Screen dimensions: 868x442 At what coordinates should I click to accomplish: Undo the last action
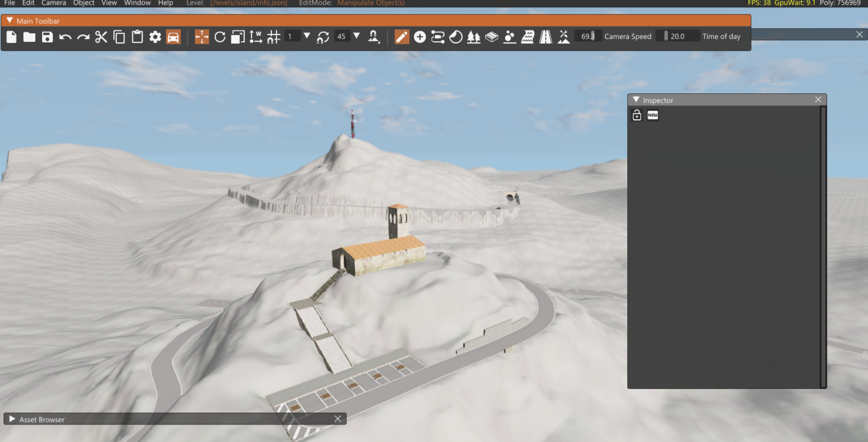(65, 37)
